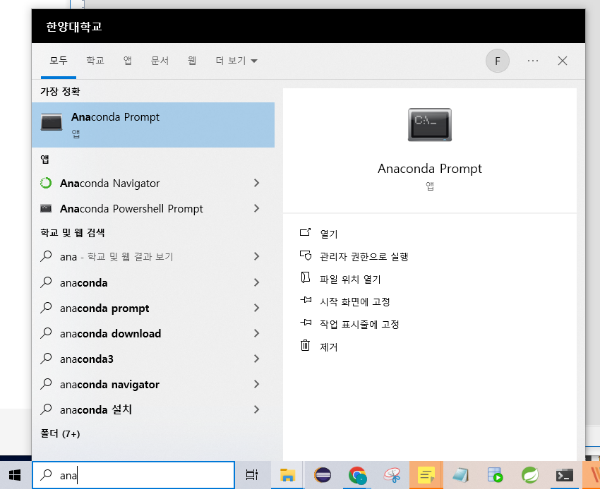This screenshot has width=600, height=489.
Task: Click the pin icon beside 시작 화면에 고정
Action: point(305,300)
